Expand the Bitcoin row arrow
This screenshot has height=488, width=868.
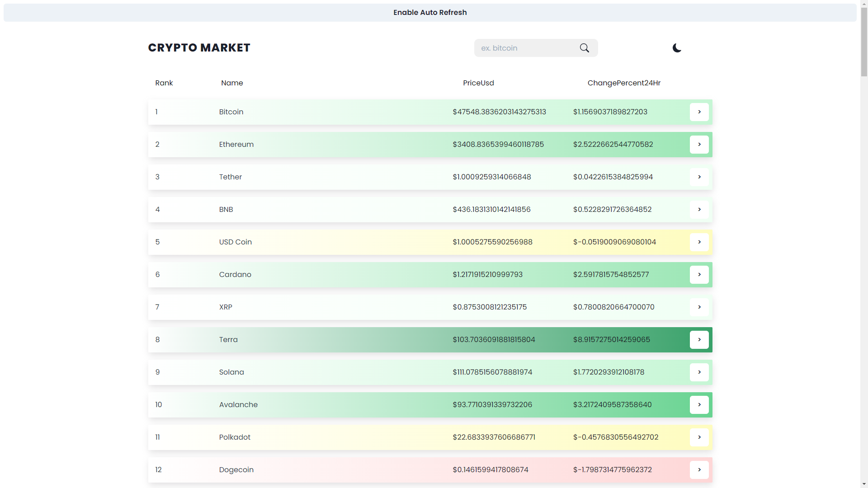(x=699, y=112)
